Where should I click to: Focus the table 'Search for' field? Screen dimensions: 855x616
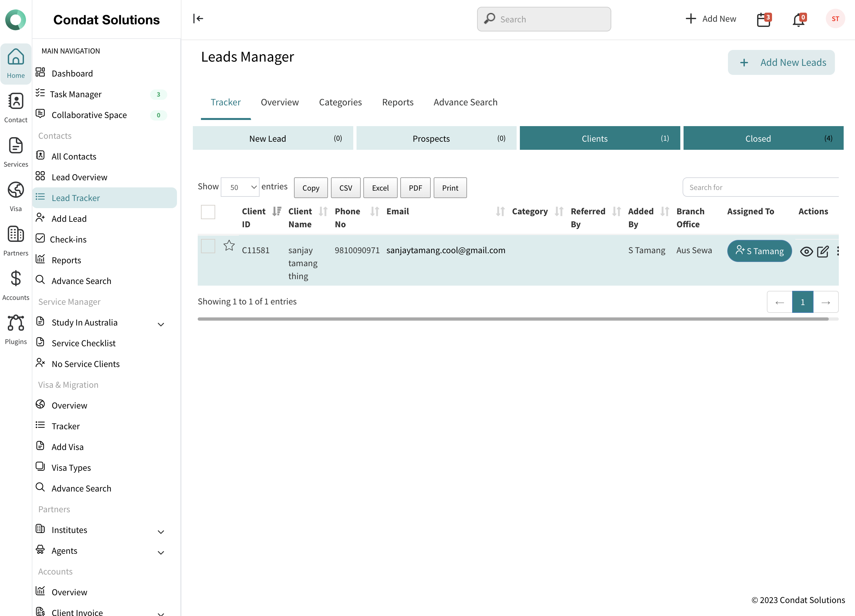(x=761, y=187)
